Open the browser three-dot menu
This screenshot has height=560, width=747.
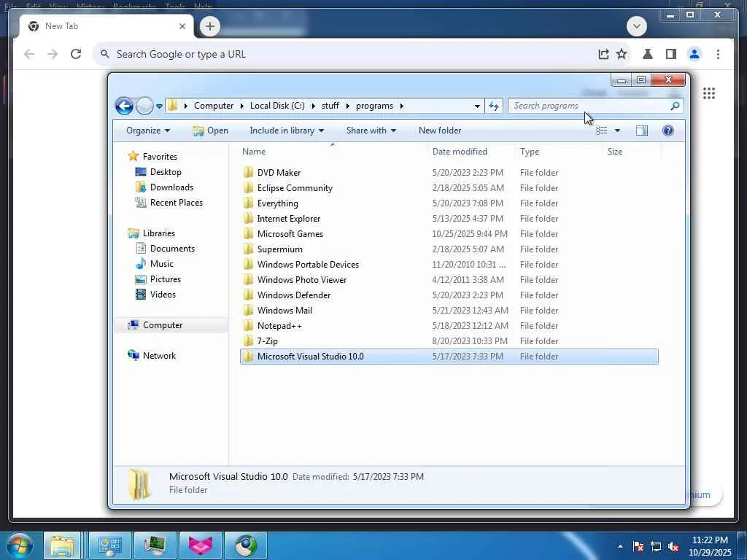(x=718, y=54)
